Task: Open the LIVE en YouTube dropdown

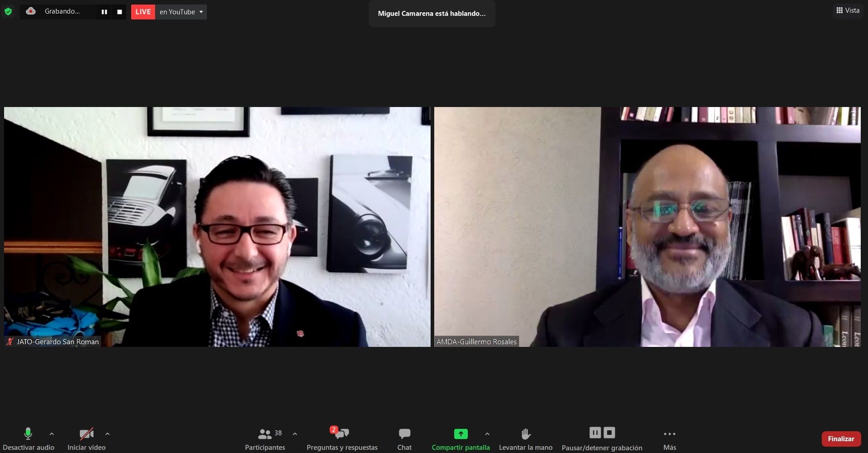Action: (x=201, y=12)
